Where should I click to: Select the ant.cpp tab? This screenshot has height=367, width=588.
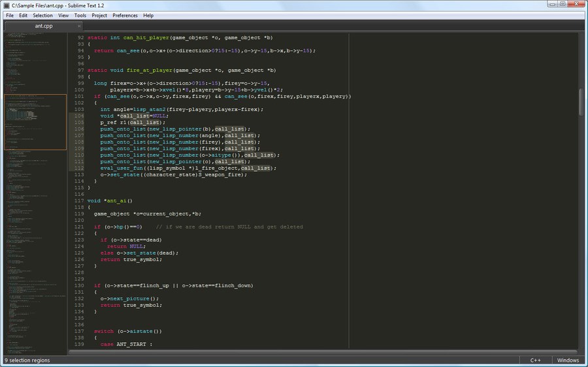pyautogui.click(x=44, y=26)
